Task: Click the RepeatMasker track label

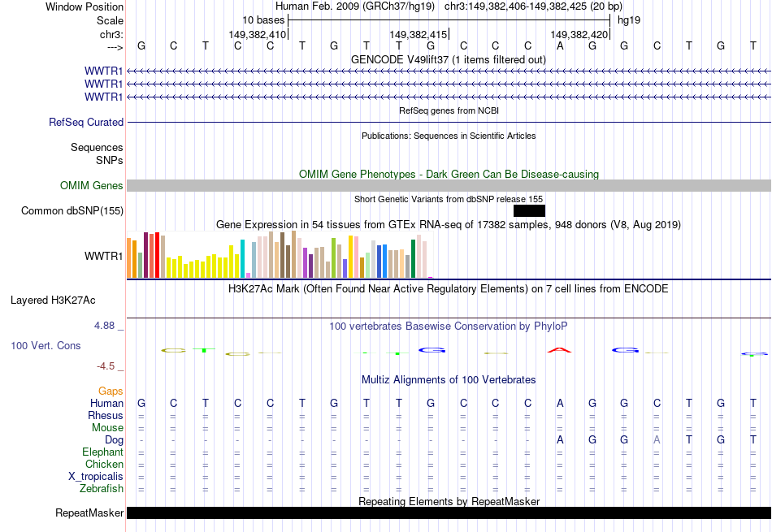Action: [89, 513]
